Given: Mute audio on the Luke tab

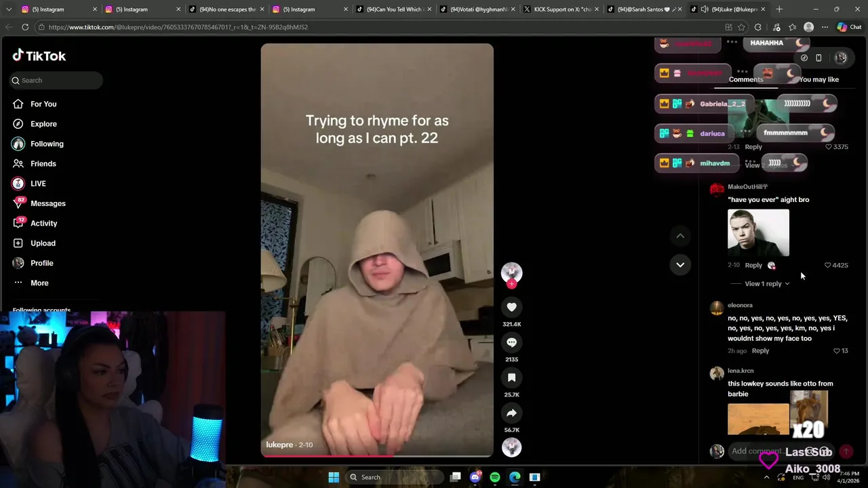Looking at the screenshot, I should tap(705, 9).
